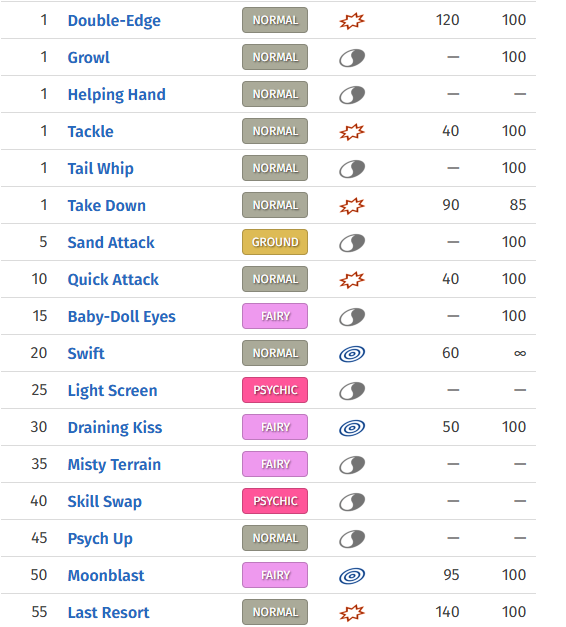Click the special category icon for Moonblast
This screenshot has width=566, height=627.
(x=352, y=575)
